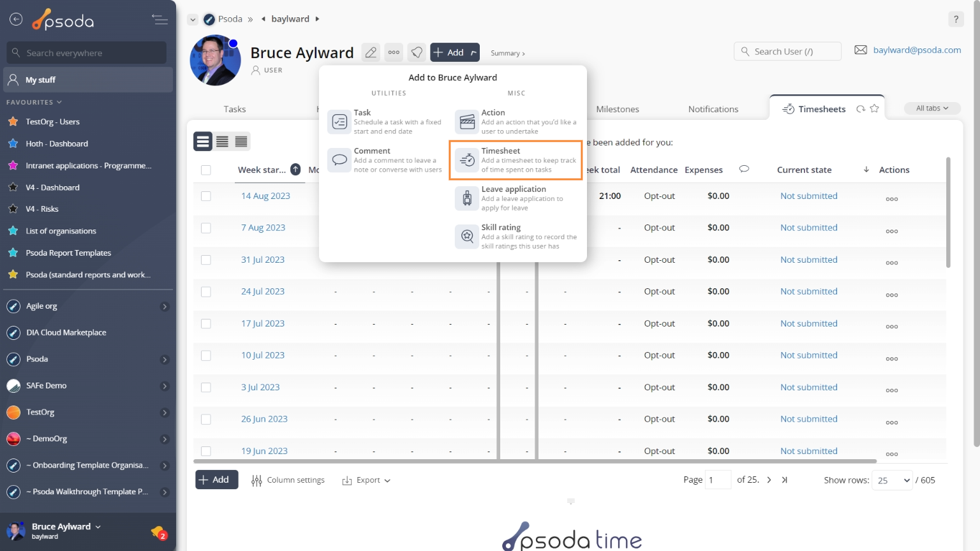Screen dimensions: 980x551
Task: Click the Page number input field
Action: [718, 480]
